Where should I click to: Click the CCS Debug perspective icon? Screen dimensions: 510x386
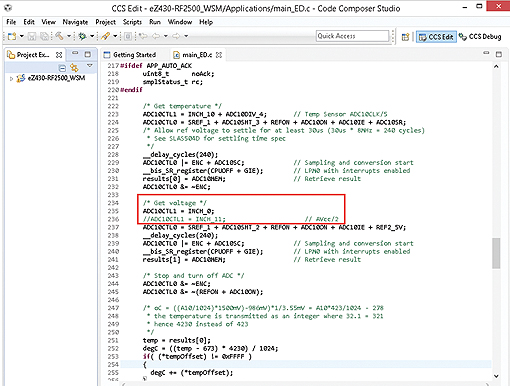pos(480,37)
